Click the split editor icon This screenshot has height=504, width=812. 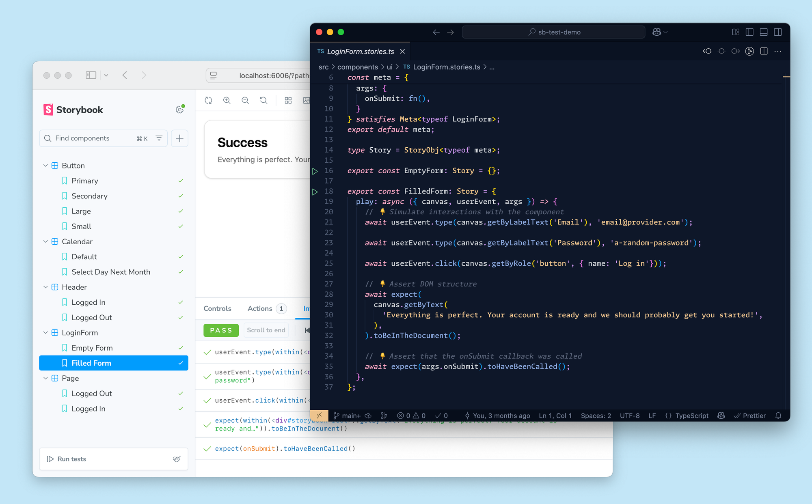pyautogui.click(x=764, y=51)
